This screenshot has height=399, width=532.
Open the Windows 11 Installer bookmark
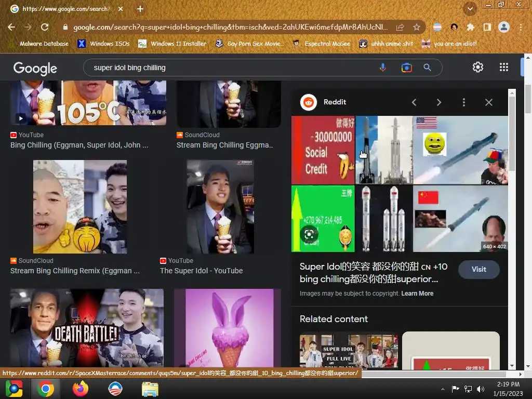click(172, 44)
